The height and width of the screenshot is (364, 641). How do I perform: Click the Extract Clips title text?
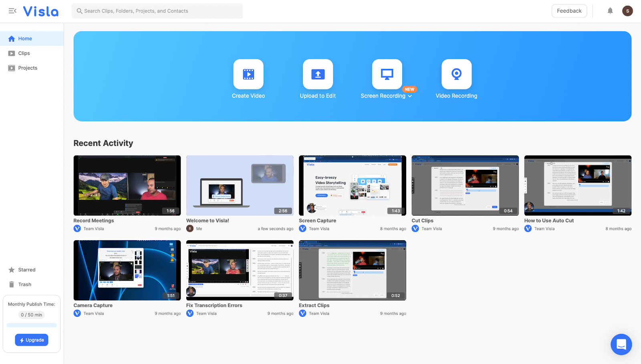click(x=314, y=306)
